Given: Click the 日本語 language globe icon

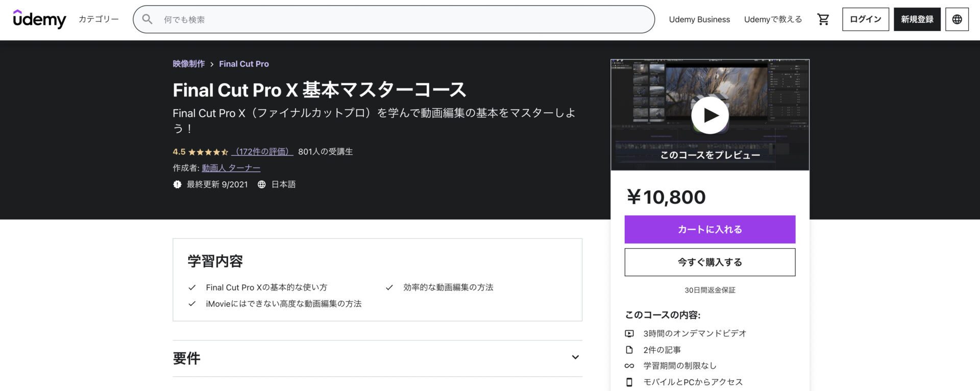Looking at the screenshot, I should point(261,185).
